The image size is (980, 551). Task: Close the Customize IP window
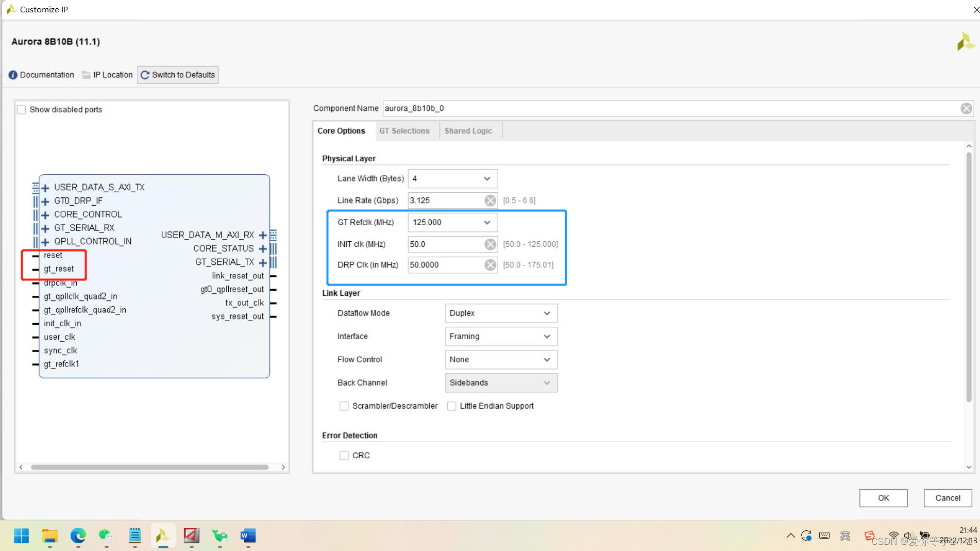coord(975,10)
